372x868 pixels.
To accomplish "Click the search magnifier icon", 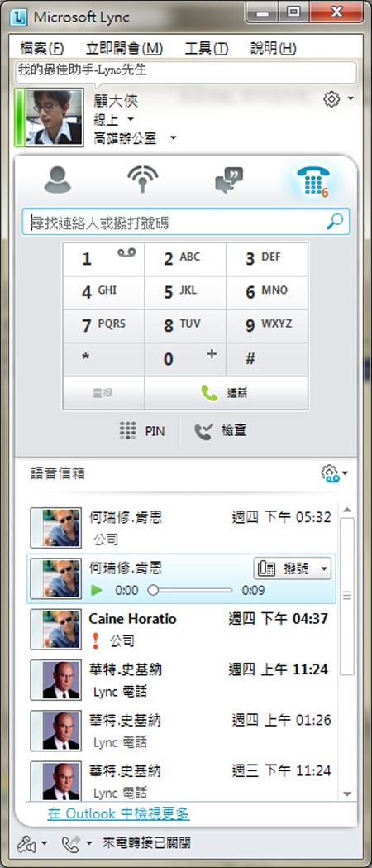I will coord(335,222).
